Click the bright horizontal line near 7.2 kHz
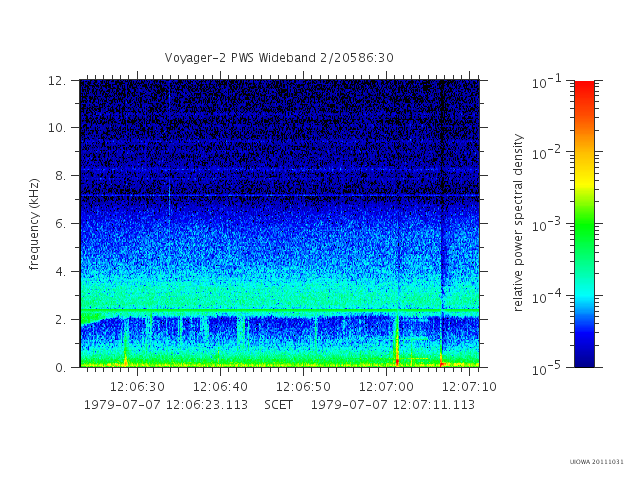 [279, 196]
